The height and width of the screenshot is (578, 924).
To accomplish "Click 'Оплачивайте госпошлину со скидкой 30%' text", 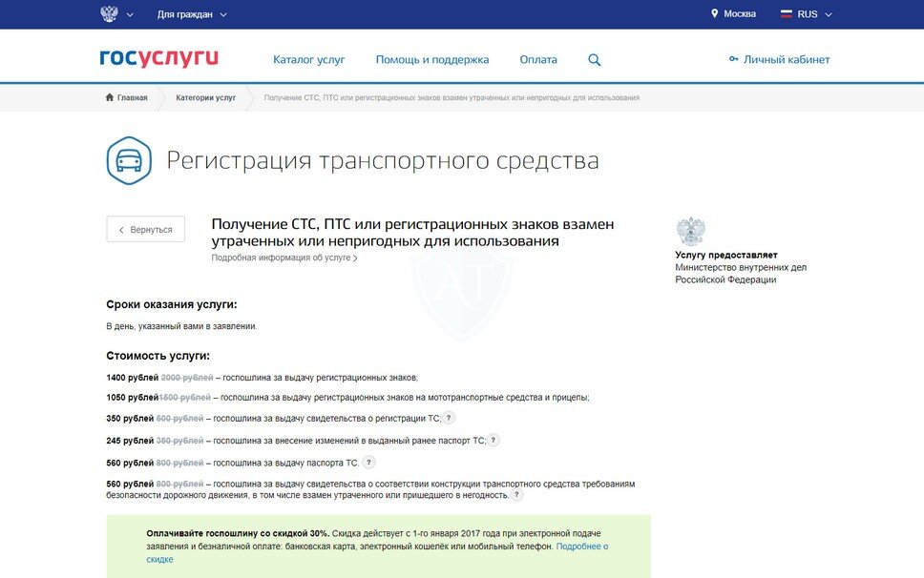I will [238, 533].
